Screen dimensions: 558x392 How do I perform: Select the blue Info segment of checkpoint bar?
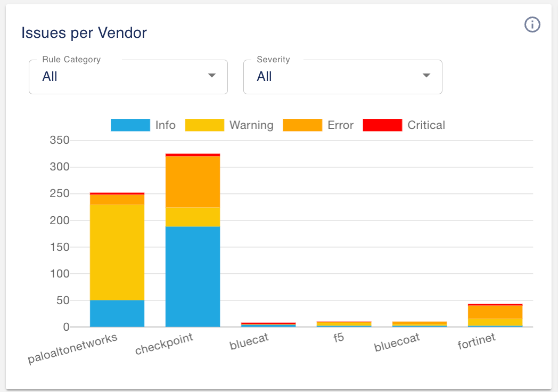point(193,276)
